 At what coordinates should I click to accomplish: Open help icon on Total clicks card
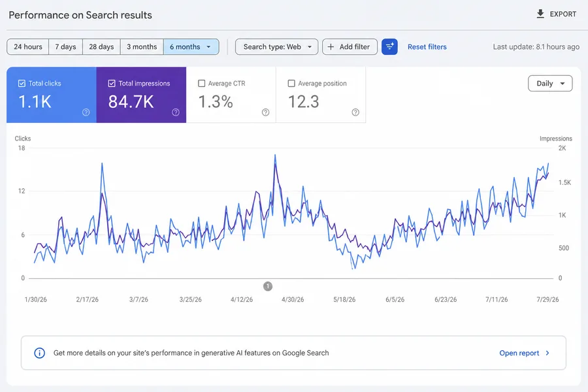(86, 112)
